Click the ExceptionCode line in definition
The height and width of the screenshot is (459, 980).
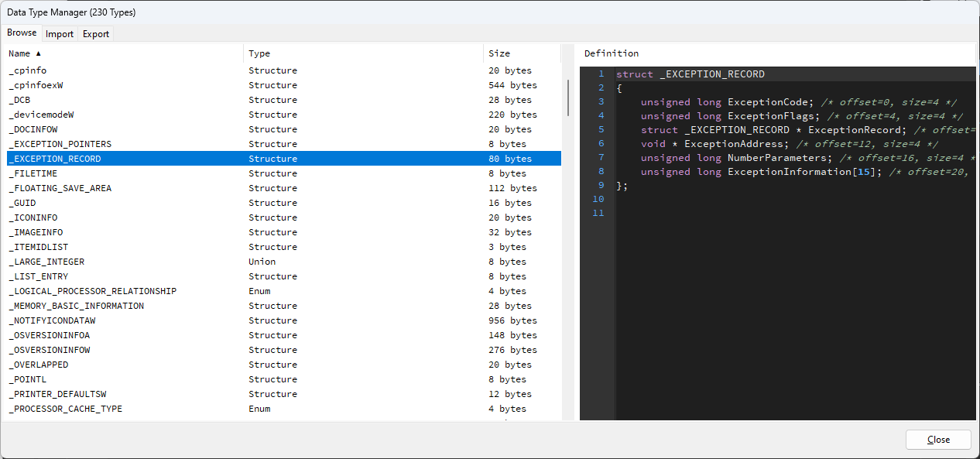(x=799, y=102)
